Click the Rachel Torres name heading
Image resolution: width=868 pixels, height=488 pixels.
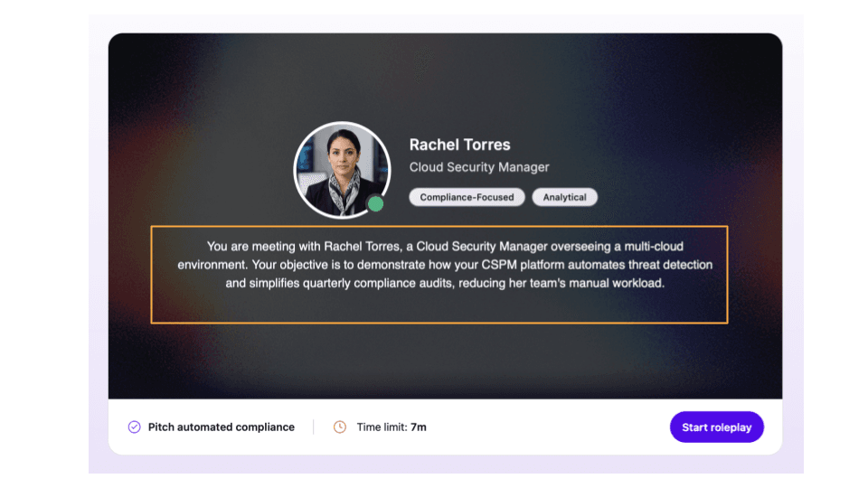click(460, 145)
